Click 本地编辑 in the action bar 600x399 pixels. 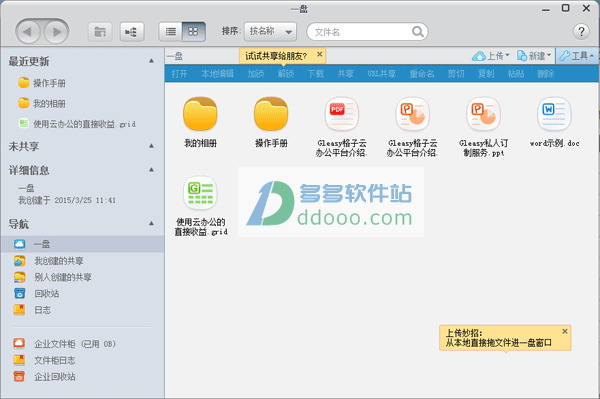coord(217,74)
